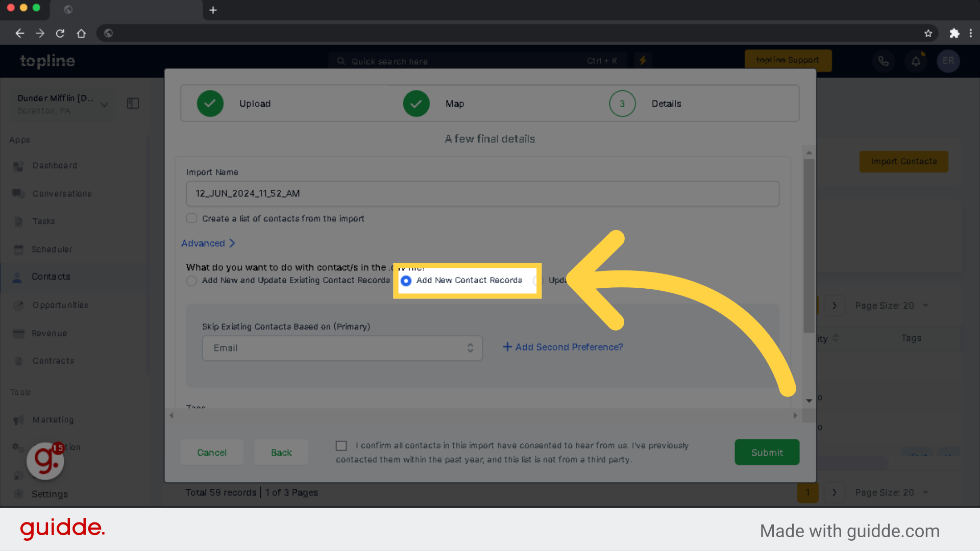The width and height of the screenshot is (980, 551).
Task: Click the Marketing icon in sidebar
Action: 18,419
